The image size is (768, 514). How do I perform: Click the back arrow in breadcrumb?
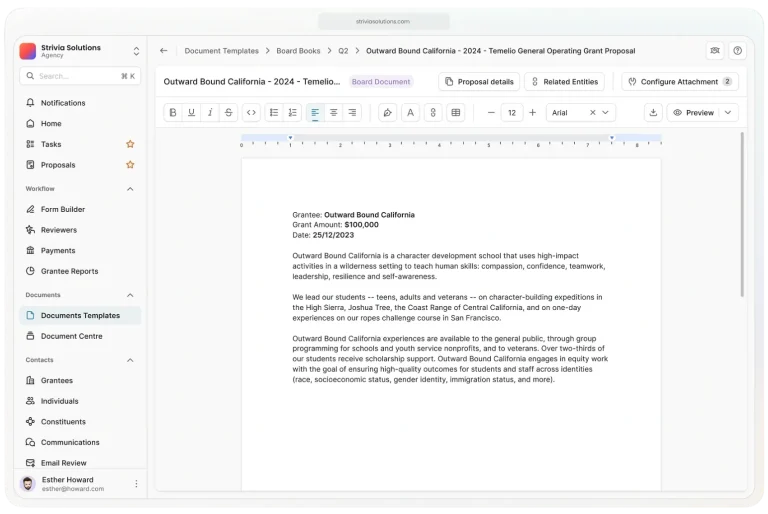163,51
